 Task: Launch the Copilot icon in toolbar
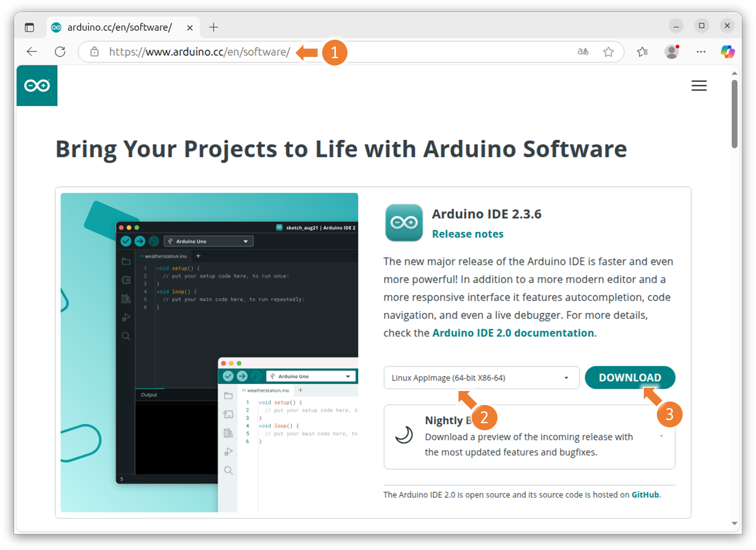(x=728, y=52)
